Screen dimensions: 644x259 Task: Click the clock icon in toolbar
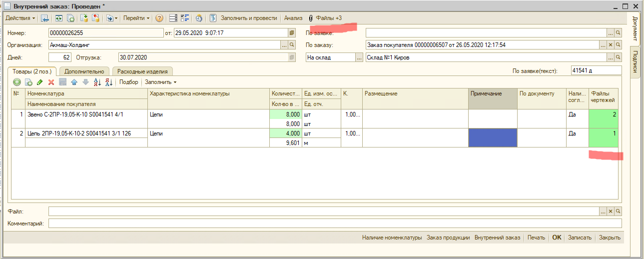[199, 18]
